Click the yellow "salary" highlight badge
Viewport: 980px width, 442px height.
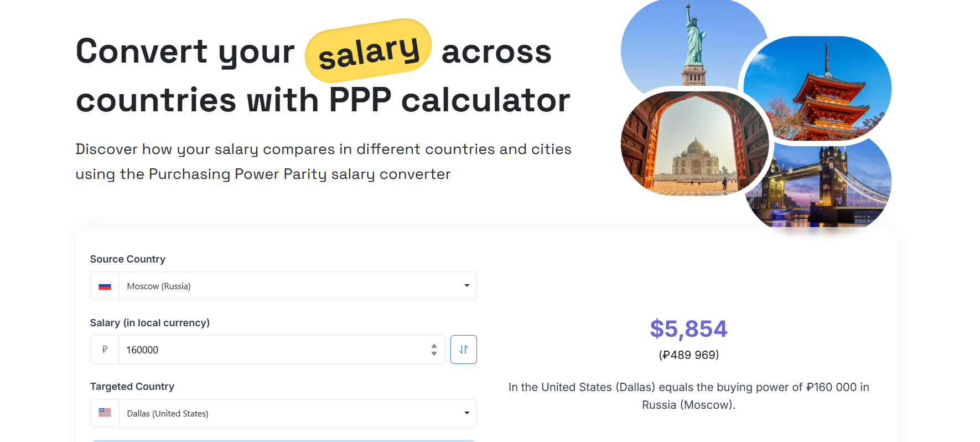(x=369, y=51)
